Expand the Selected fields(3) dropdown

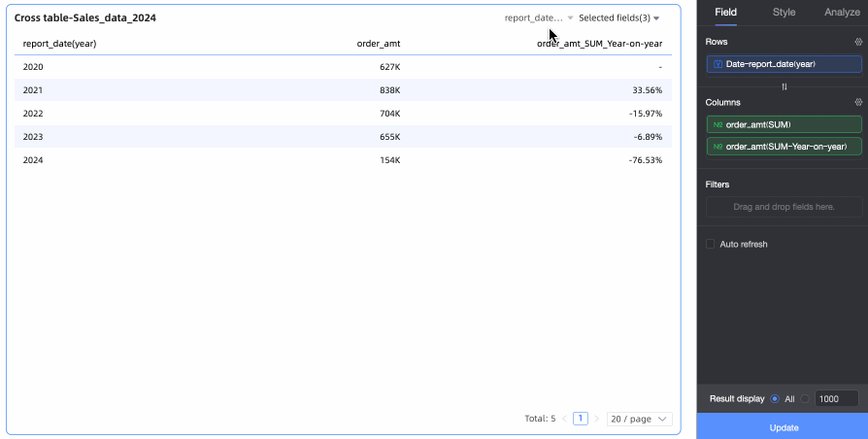618,17
